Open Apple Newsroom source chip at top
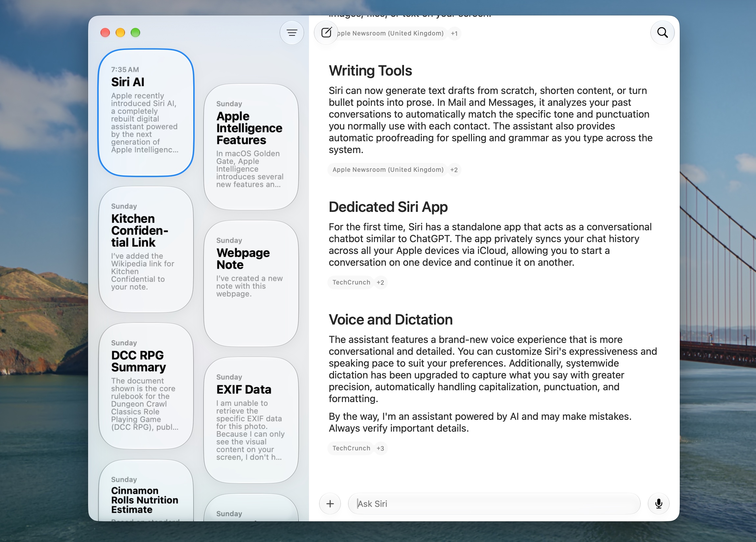756x542 pixels. (x=390, y=33)
